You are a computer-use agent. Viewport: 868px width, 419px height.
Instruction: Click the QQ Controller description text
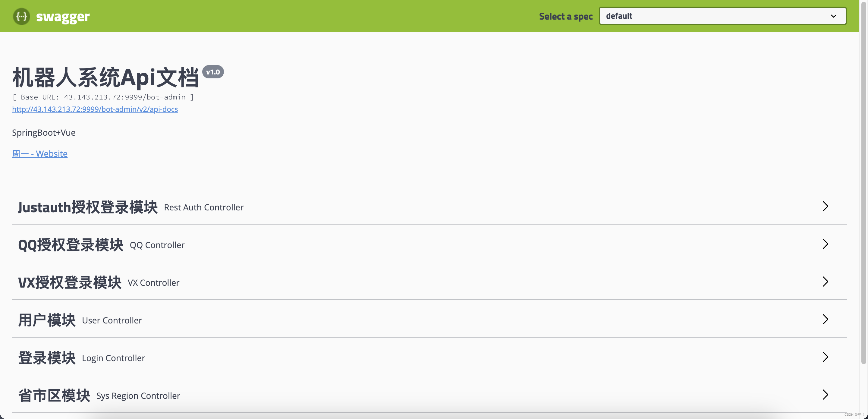(157, 245)
